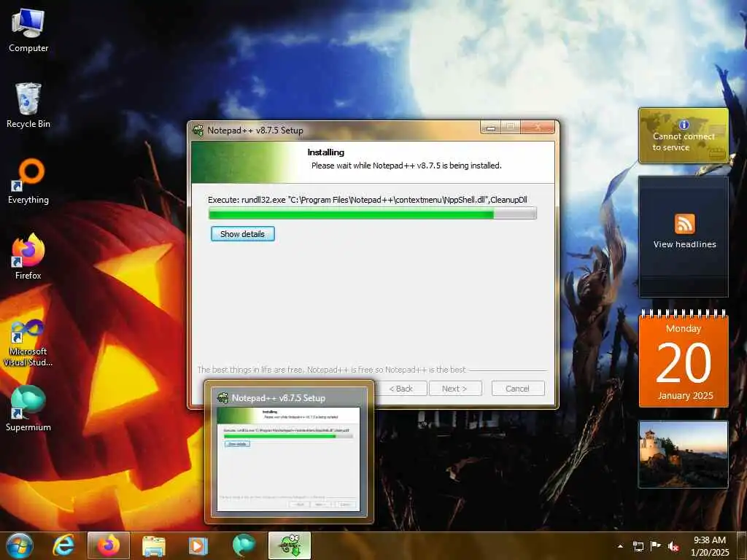747x560 pixels.
Task: Click the slideshow gadget lighthouse picture
Action: (684, 454)
